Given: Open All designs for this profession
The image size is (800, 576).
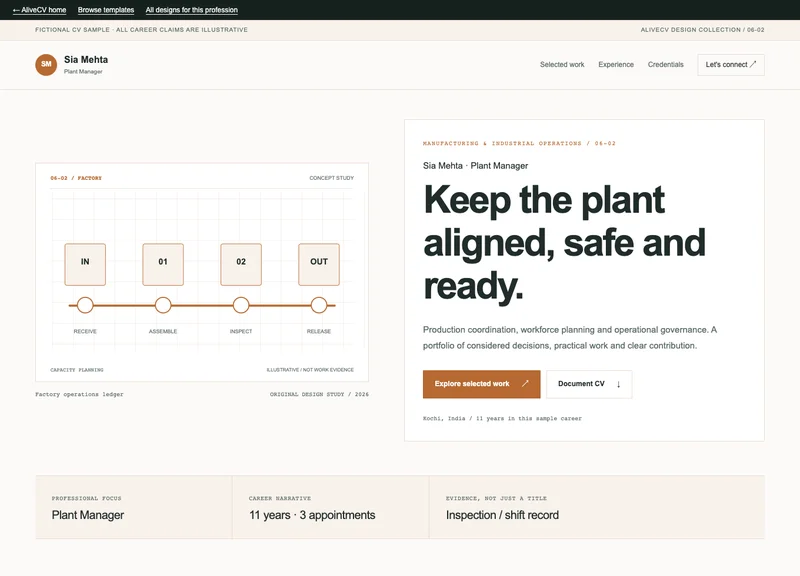Looking at the screenshot, I should (x=191, y=10).
